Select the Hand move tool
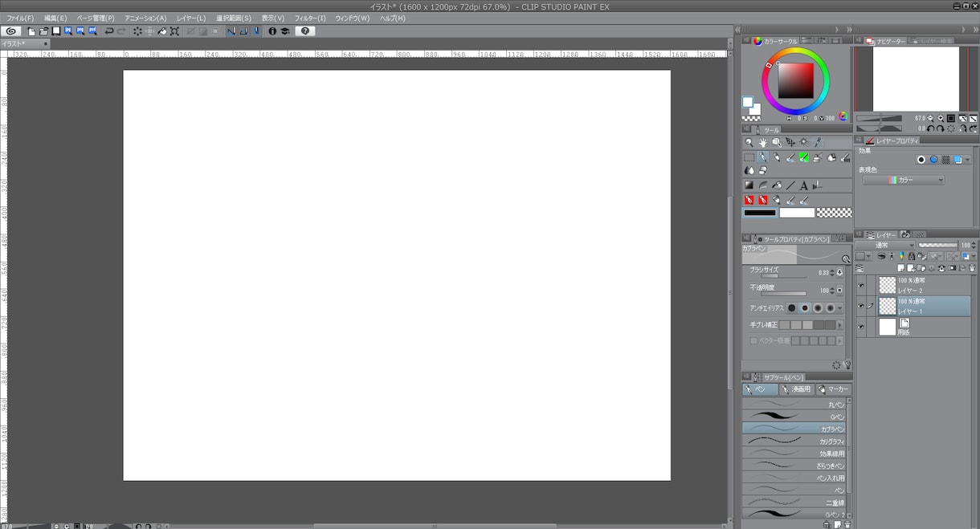980x529 pixels. (762, 143)
